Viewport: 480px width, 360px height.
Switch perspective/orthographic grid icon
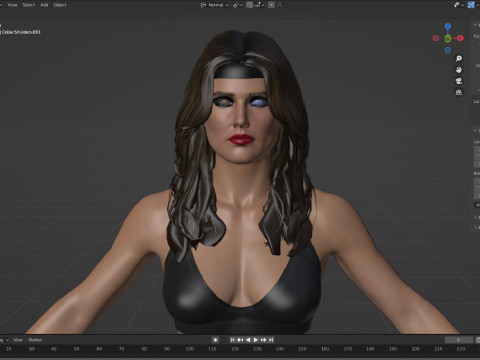459,92
